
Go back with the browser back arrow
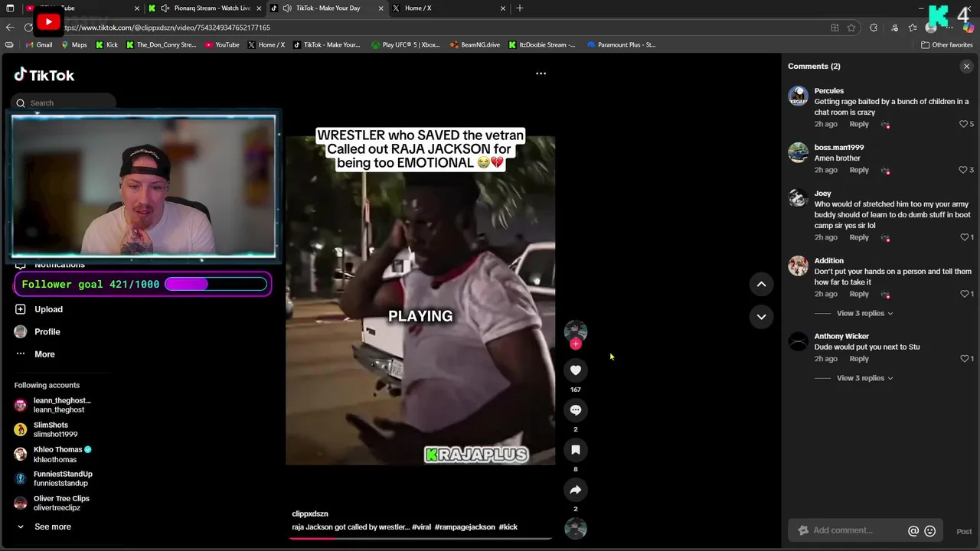point(10,28)
